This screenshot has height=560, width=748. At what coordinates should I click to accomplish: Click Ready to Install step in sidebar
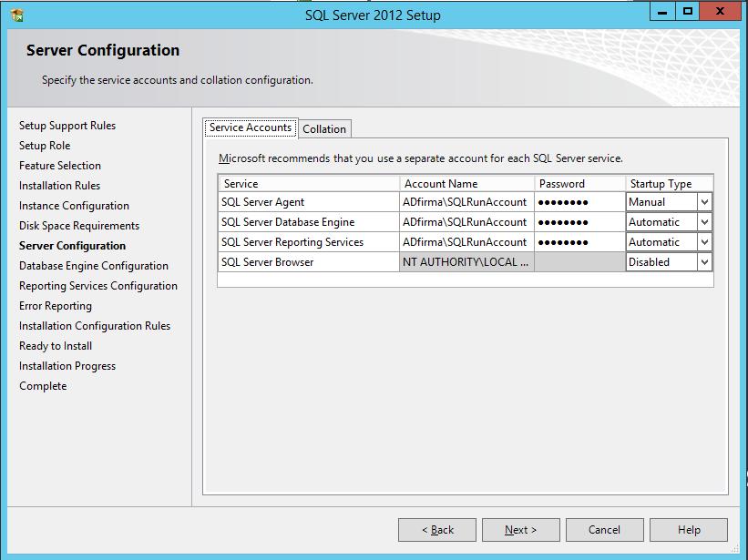[x=56, y=345]
